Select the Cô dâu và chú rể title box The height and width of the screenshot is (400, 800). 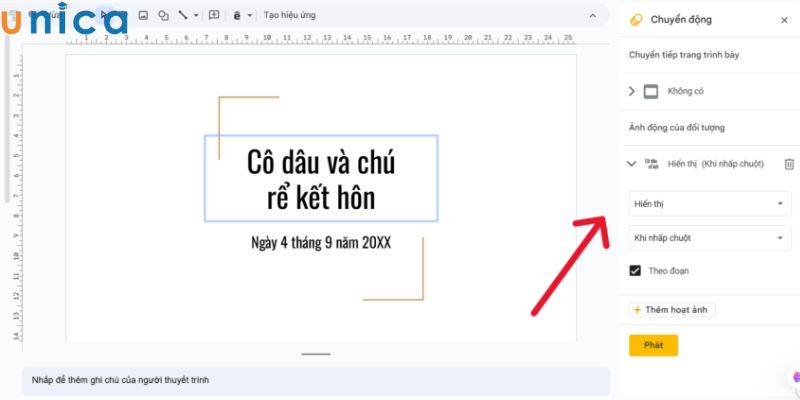[321, 178]
